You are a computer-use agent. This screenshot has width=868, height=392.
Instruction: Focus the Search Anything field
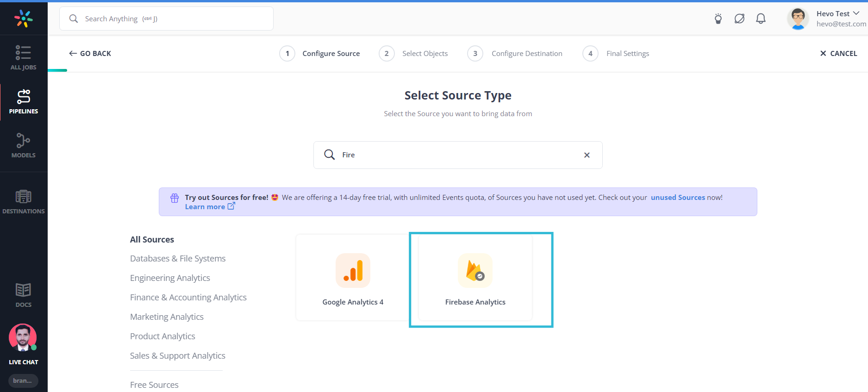(167, 19)
